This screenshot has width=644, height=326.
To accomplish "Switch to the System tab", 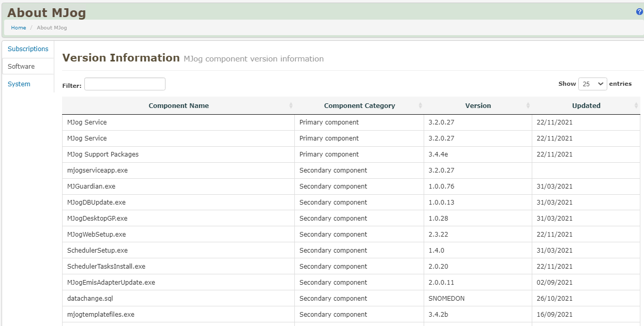I will tap(19, 84).
